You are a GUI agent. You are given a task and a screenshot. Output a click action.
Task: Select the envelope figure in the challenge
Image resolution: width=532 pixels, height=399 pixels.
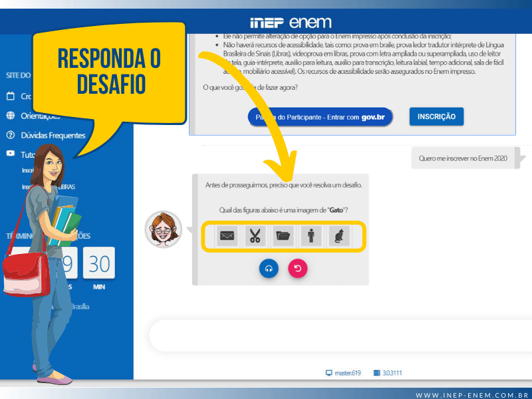click(x=227, y=236)
